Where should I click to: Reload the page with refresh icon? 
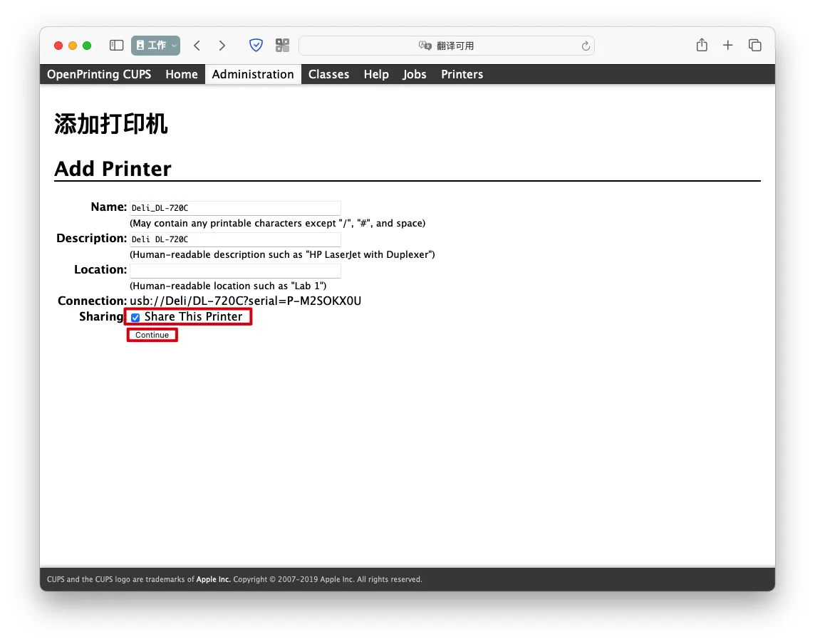click(x=586, y=46)
